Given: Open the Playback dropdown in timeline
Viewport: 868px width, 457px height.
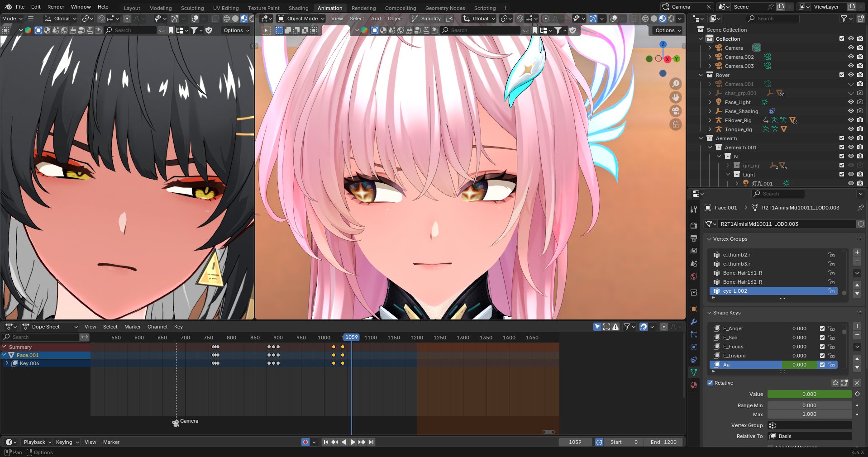Looking at the screenshot, I should (x=37, y=442).
